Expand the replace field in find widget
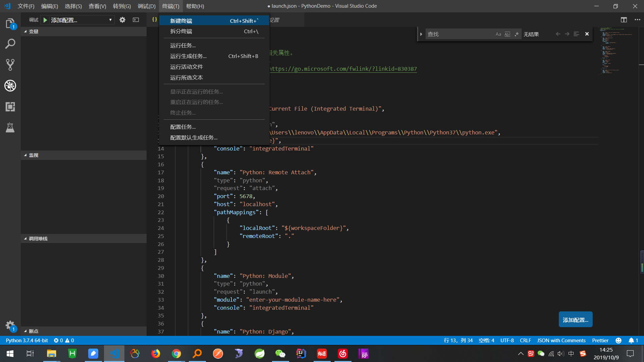The image size is (644, 362). [421, 34]
